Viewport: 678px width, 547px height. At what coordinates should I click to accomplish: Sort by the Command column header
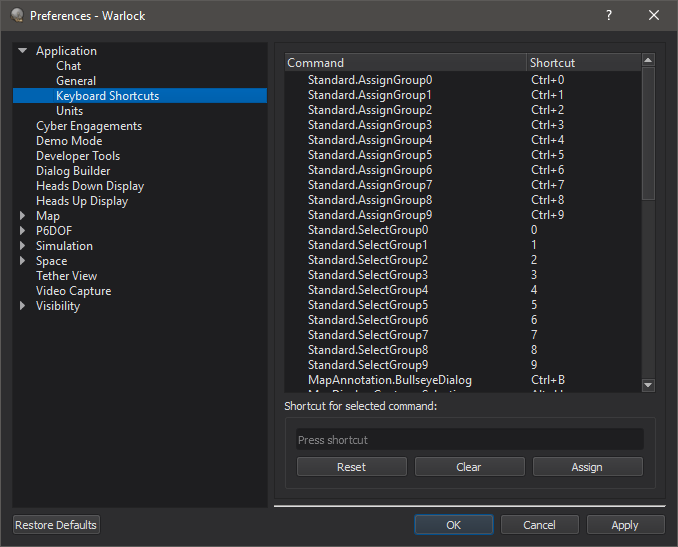tap(406, 63)
